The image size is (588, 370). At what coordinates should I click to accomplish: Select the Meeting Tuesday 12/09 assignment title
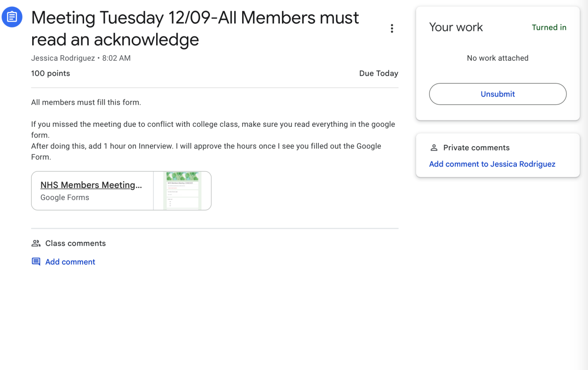pos(195,28)
